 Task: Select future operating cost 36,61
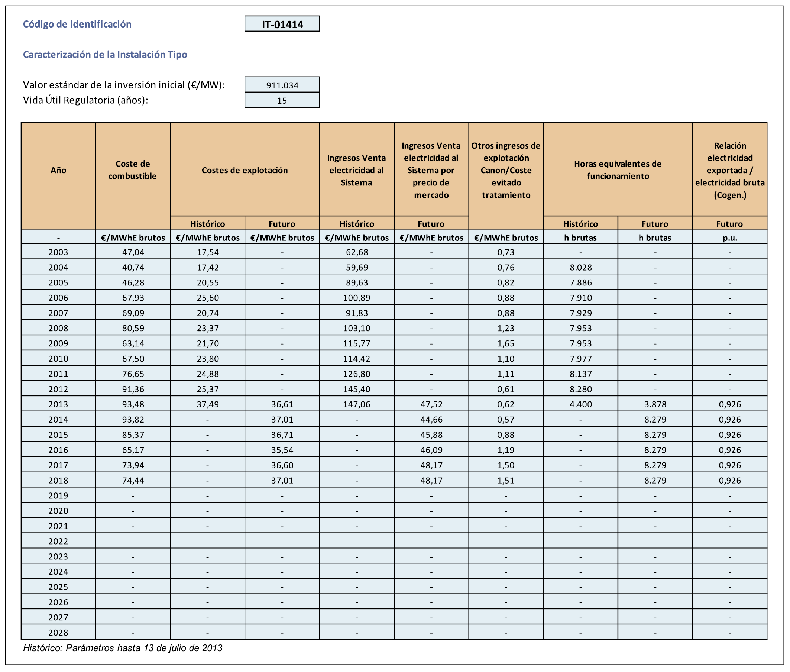coord(282,404)
